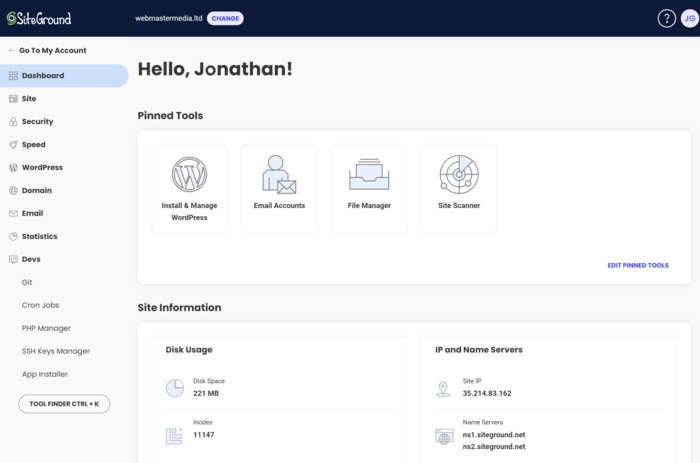
Task: Click the Install & Manage WordPress label
Action: point(189,212)
